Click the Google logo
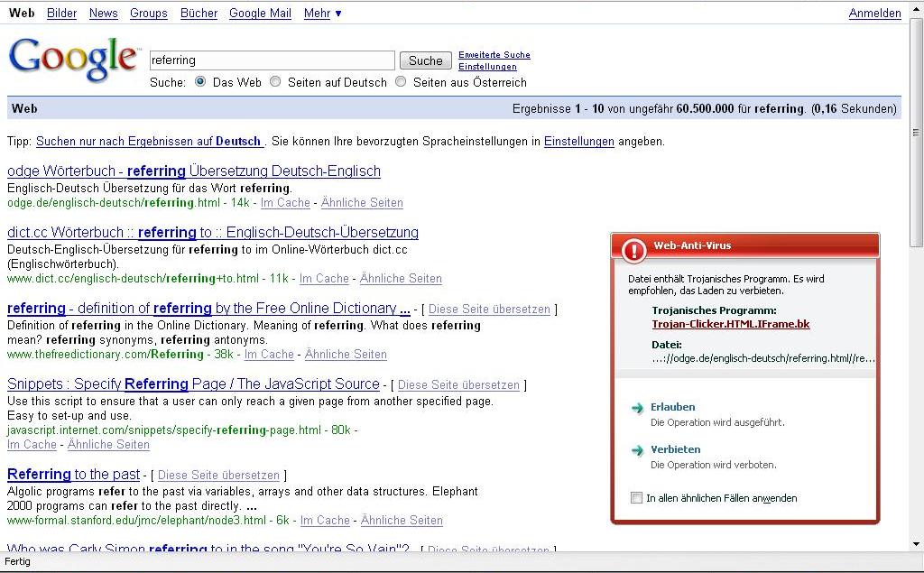This screenshot has width=924, height=573. (74, 59)
